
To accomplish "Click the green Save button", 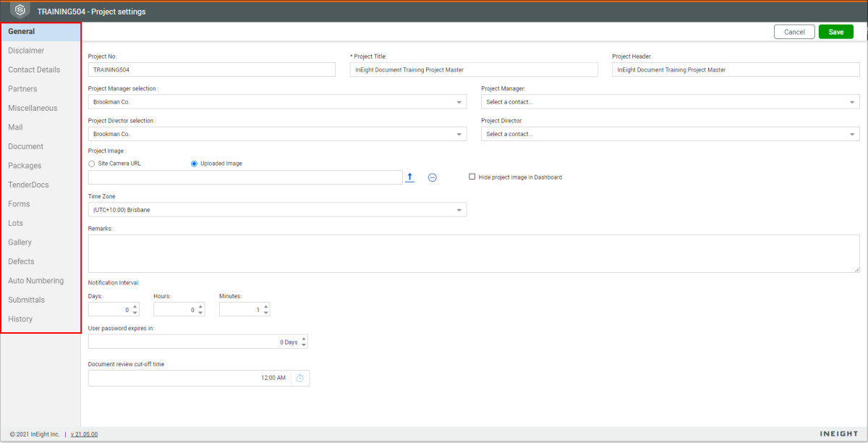I will 835,32.
